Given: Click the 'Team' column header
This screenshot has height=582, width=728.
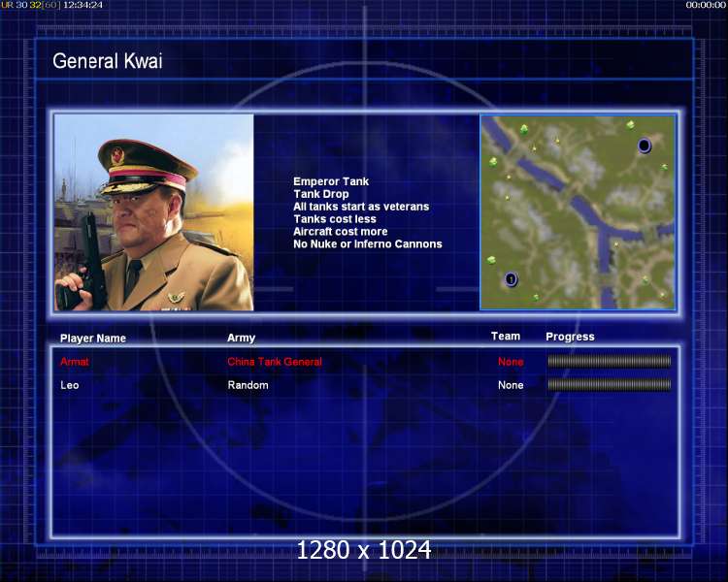Looking at the screenshot, I should pyautogui.click(x=506, y=337).
